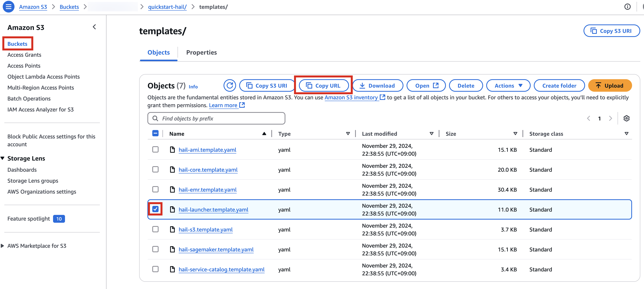
Task: Toggle the select-all header checkbox
Action: tap(155, 133)
